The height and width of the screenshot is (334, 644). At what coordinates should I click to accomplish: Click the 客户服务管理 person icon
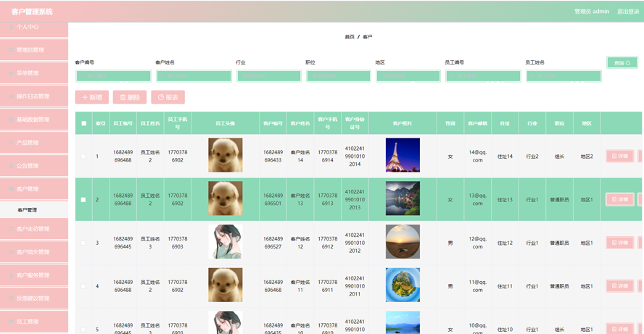[x=11, y=275]
